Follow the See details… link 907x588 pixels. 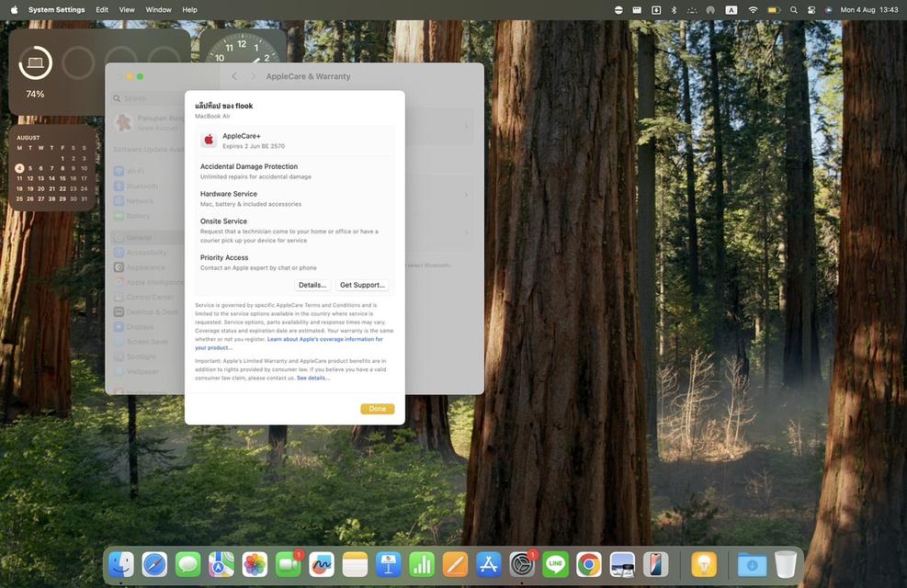[313, 379]
